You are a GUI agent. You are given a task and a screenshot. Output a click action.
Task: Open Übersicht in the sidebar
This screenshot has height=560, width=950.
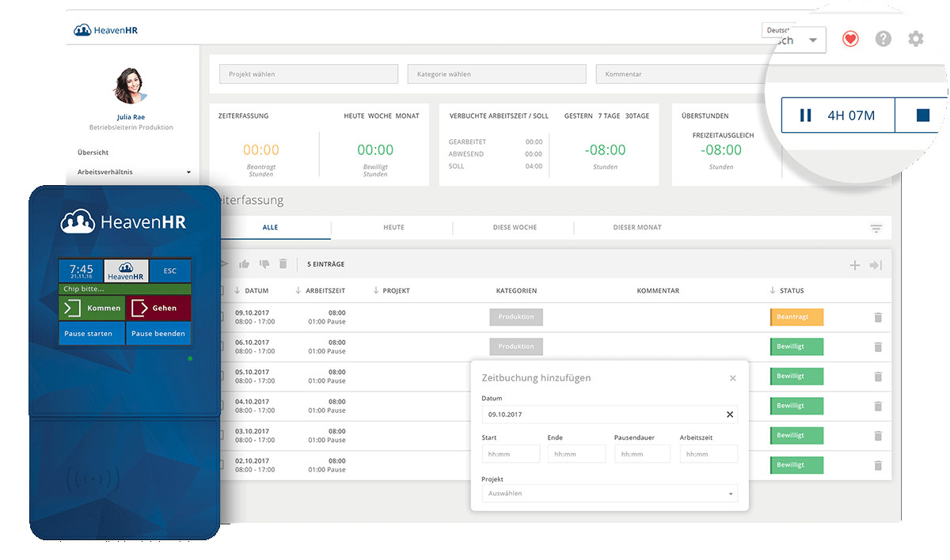coord(93,153)
